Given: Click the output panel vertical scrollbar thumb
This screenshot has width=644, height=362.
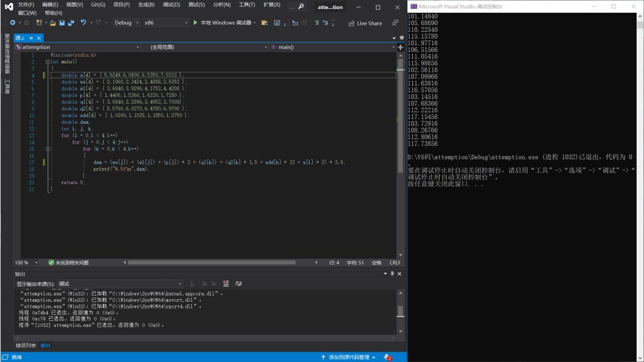Looking at the screenshot, I should pos(400,311).
